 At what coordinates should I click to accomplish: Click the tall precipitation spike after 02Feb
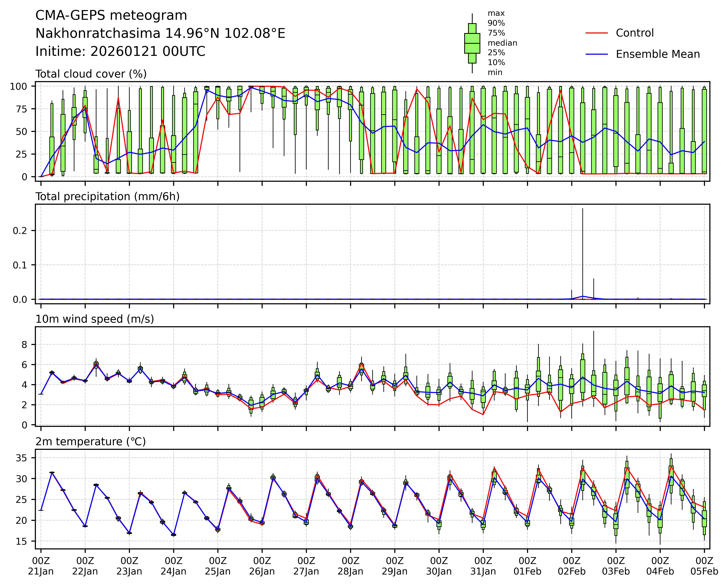(582, 253)
